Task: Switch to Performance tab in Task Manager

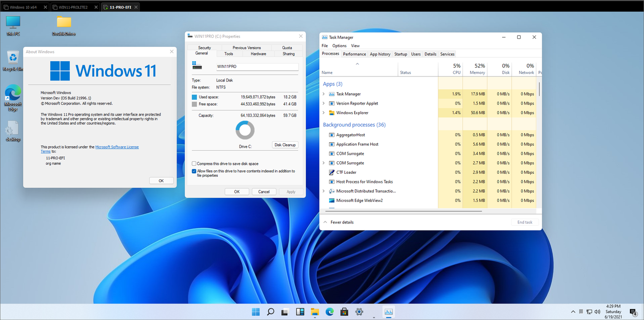Action: [355, 54]
